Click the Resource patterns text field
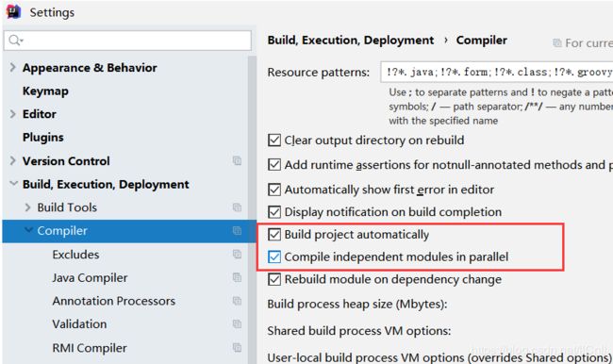Viewport: 613px width, 364px height. click(496, 72)
